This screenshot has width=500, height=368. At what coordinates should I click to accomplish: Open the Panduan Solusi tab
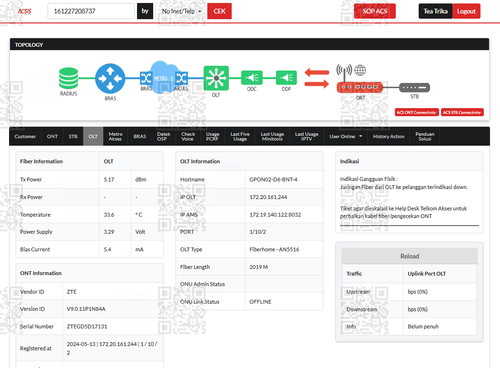[425, 136]
